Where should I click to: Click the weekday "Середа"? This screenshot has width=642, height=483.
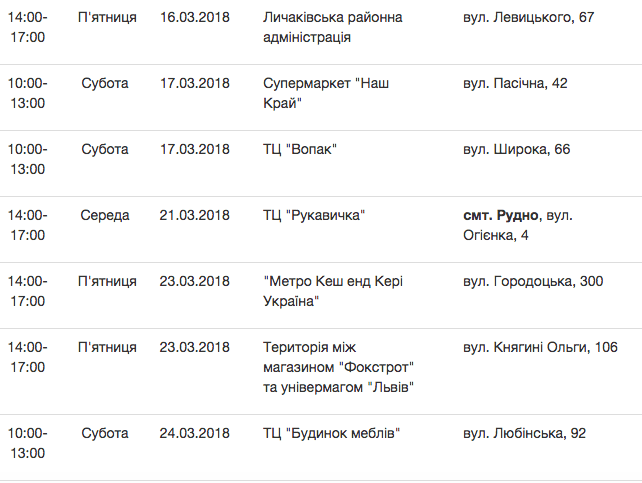105,215
